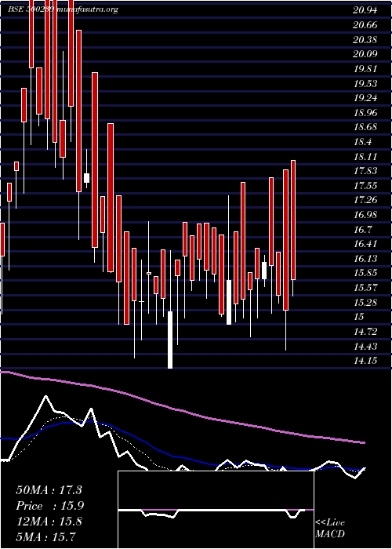
Task: Click the magenta 50MA trend line
Action: (x=182, y=409)
